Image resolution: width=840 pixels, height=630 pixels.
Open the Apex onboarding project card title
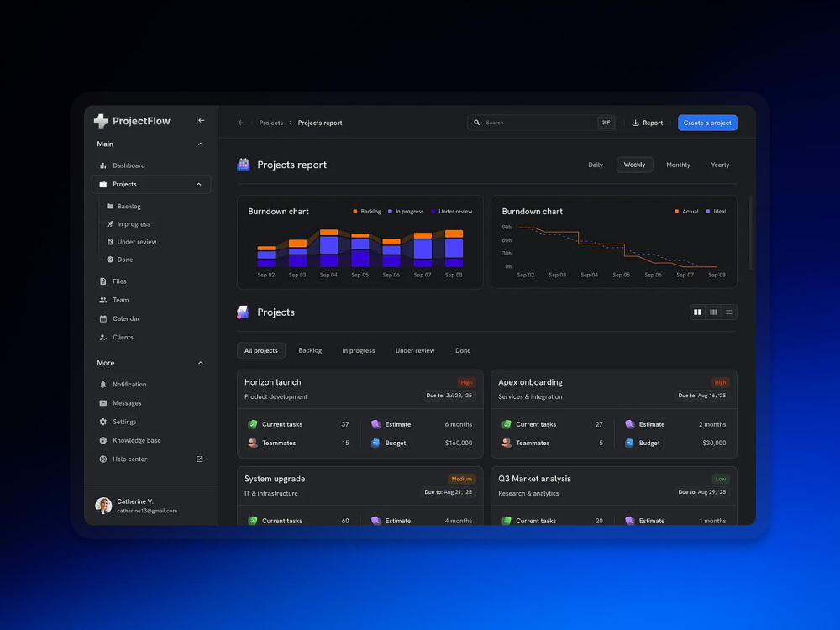coord(530,382)
